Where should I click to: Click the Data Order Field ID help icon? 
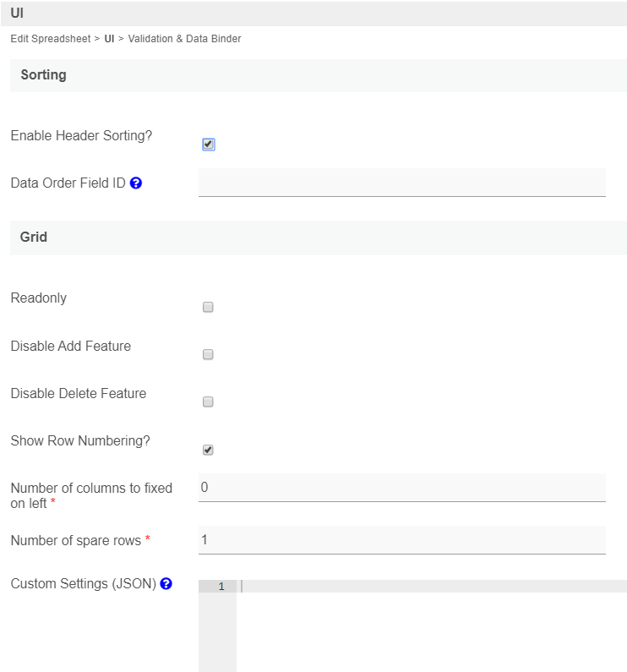(x=136, y=183)
